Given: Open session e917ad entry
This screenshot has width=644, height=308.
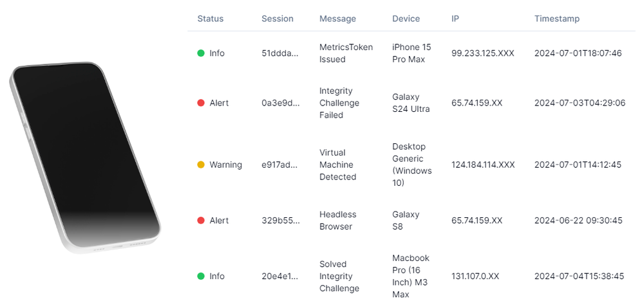Looking at the screenshot, I should click(281, 165).
